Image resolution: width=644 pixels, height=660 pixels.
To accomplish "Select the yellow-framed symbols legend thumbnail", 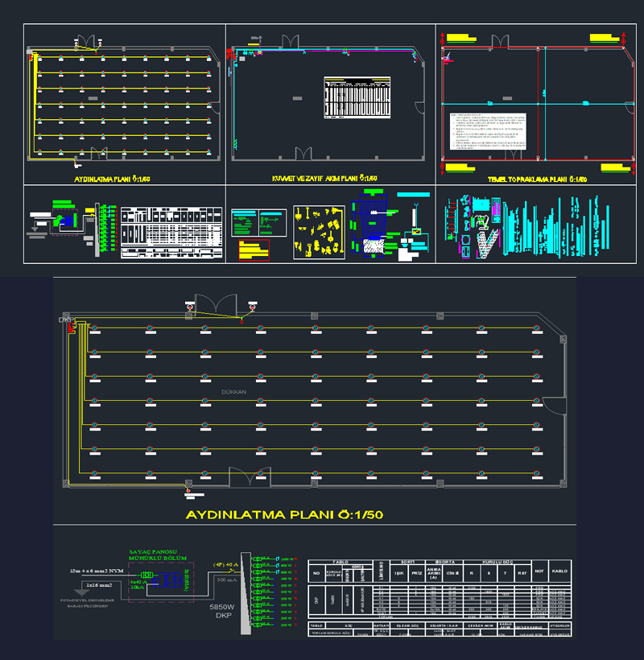I will coord(319,231).
